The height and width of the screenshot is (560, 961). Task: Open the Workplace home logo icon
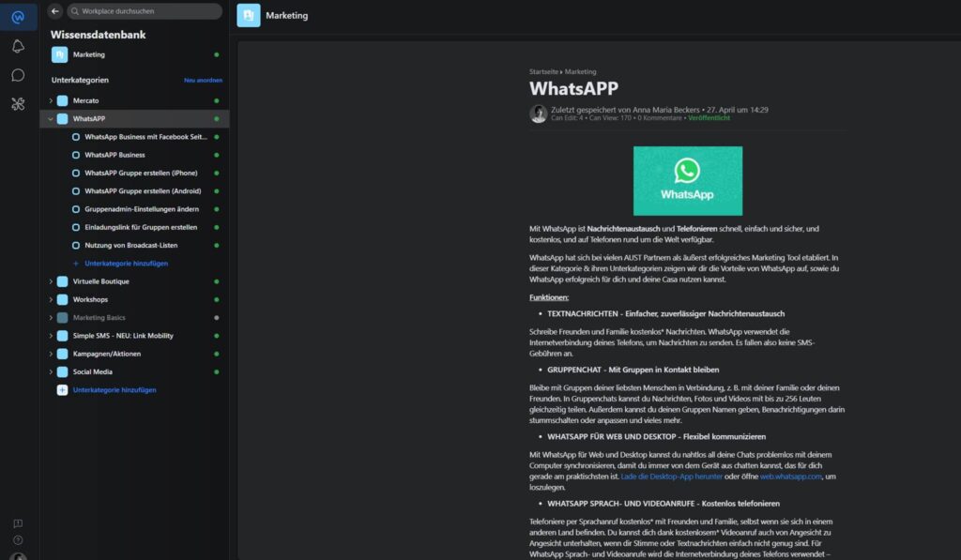coord(18,16)
